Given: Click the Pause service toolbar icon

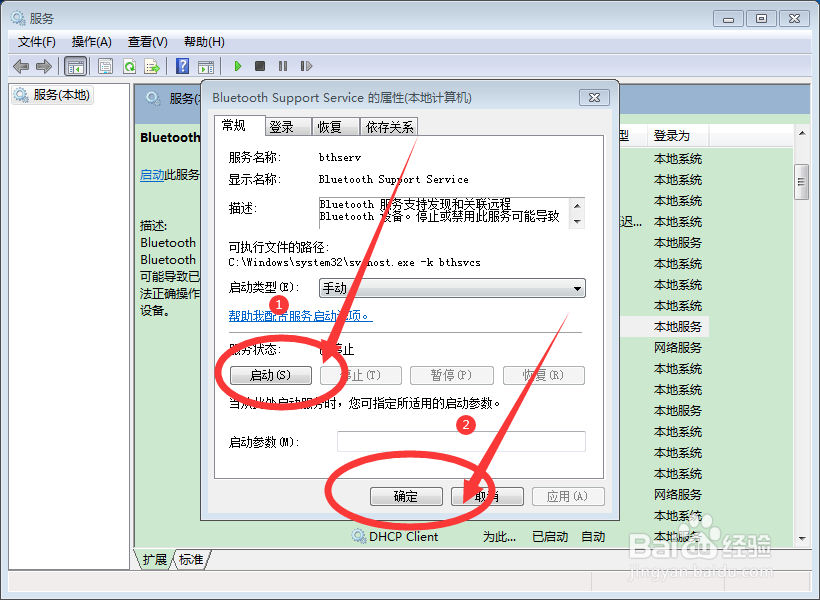Looking at the screenshot, I should click(x=283, y=66).
